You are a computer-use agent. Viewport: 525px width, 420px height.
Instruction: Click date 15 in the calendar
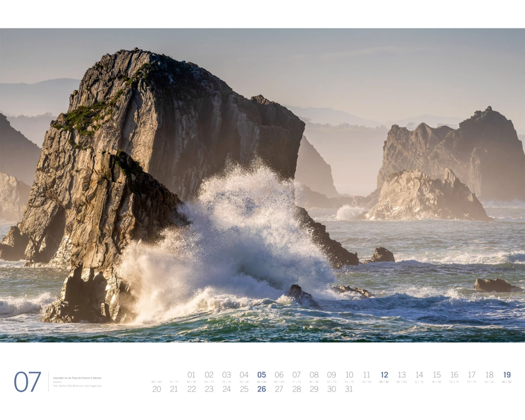click(437, 375)
